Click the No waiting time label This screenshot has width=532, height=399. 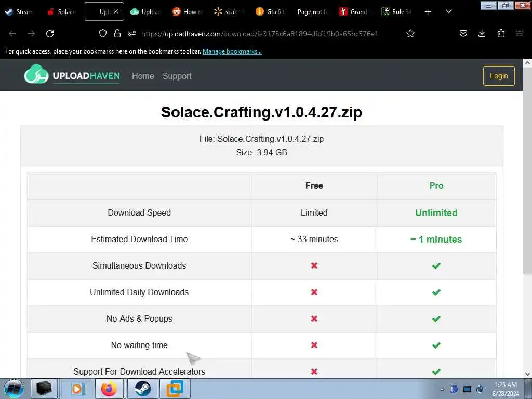(x=139, y=345)
